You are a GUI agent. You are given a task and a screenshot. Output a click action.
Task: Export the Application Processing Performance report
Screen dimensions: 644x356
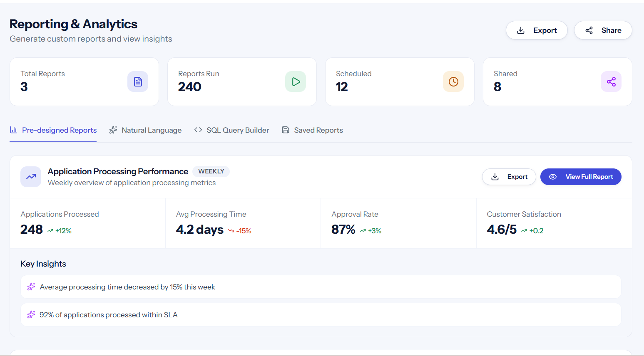coord(509,177)
